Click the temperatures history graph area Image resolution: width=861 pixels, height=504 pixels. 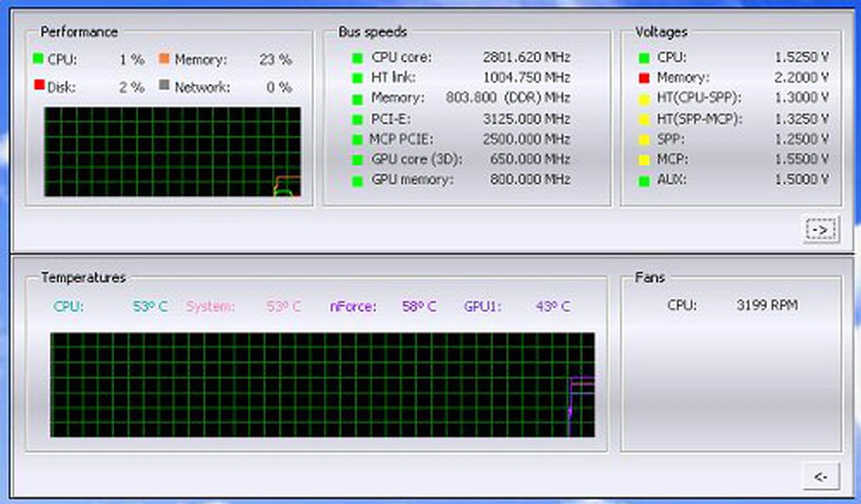pyautogui.click(x=323, y=385)
